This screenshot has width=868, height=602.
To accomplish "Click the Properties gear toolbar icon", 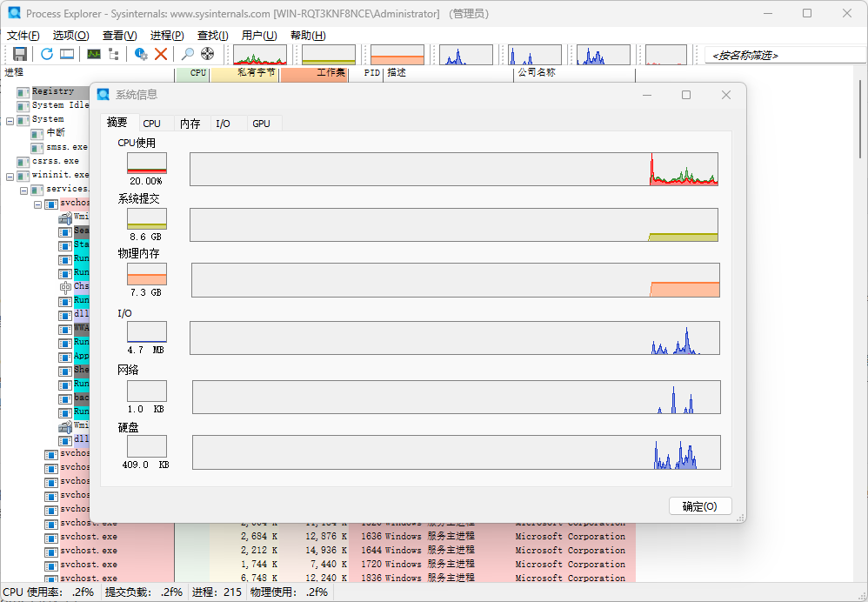I will click(141, 54).
